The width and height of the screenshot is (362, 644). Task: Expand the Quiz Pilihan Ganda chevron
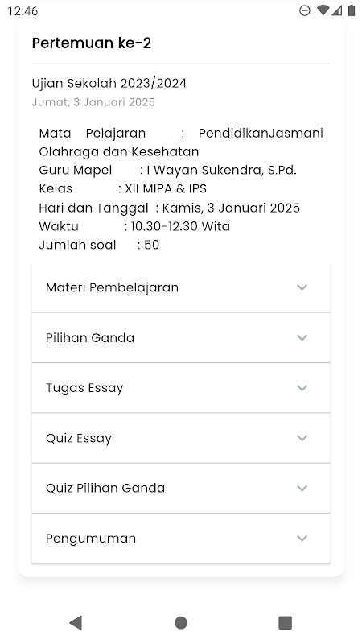302,488
